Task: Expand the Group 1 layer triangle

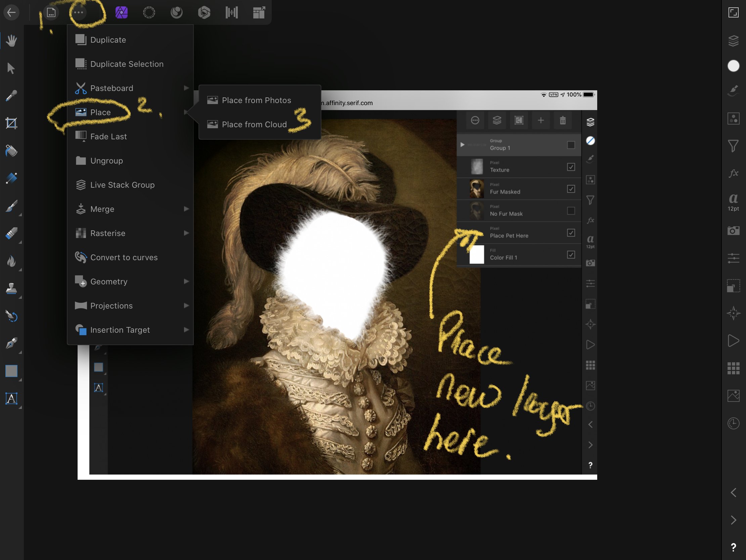Action: (463, 145)
